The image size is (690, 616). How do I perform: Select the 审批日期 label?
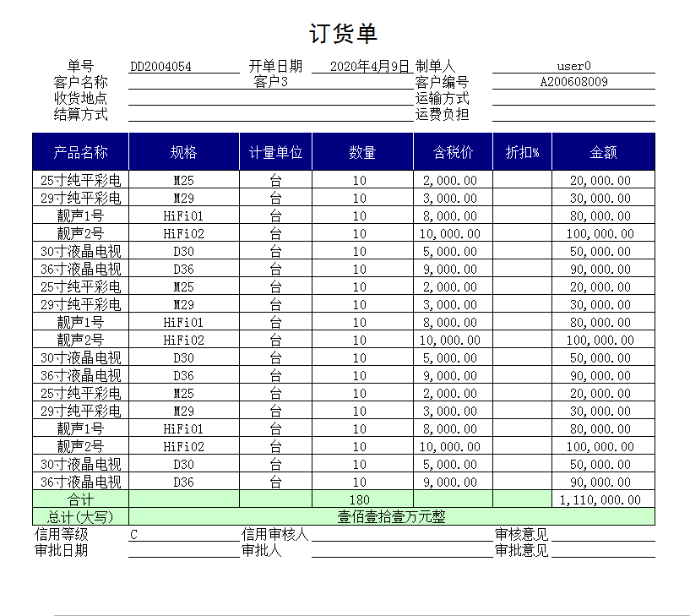[x=62, y=550]
